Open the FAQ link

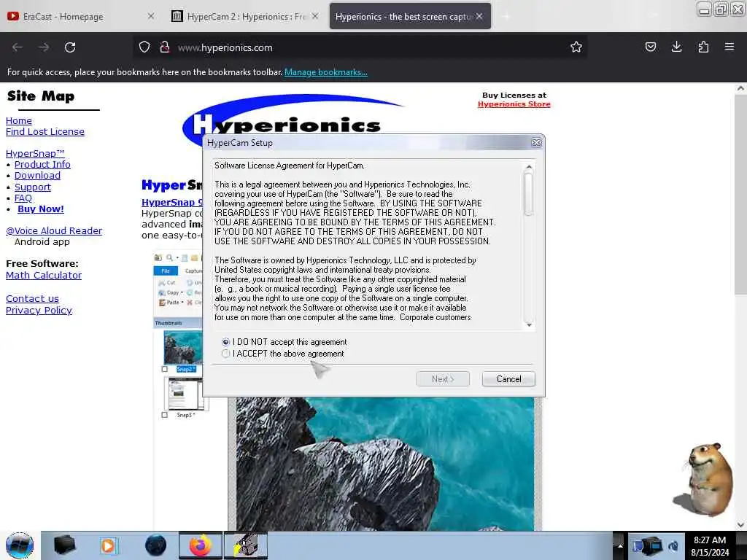click(x=23, y=198)
